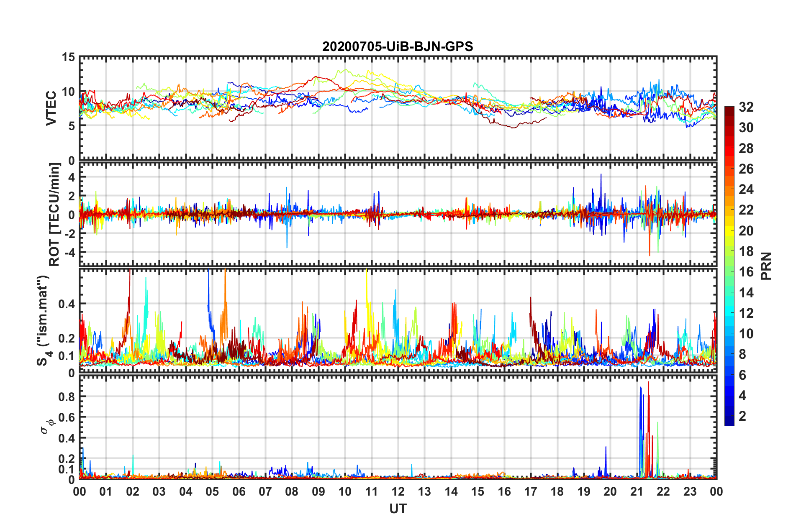Click the UT axis tick label 01
796x532 pixels.
click(106, 491)
